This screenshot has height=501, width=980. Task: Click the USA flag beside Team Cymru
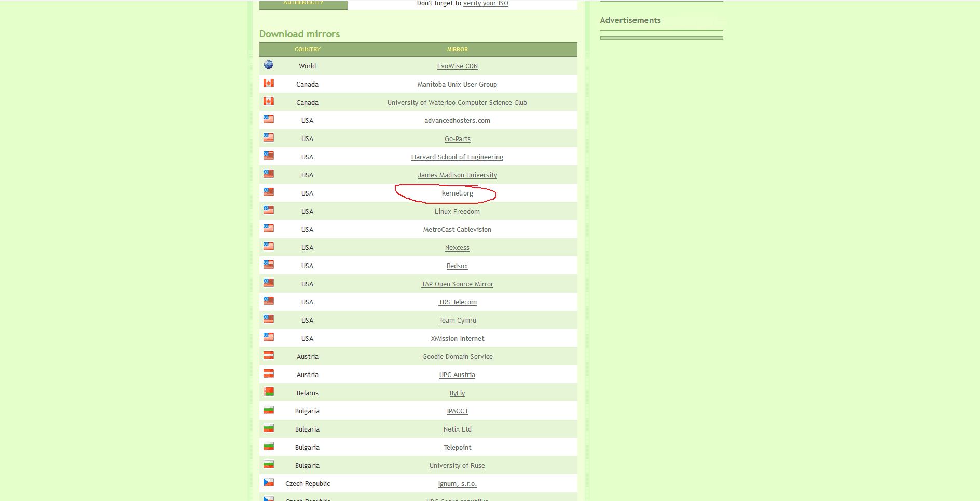point(268,319)
